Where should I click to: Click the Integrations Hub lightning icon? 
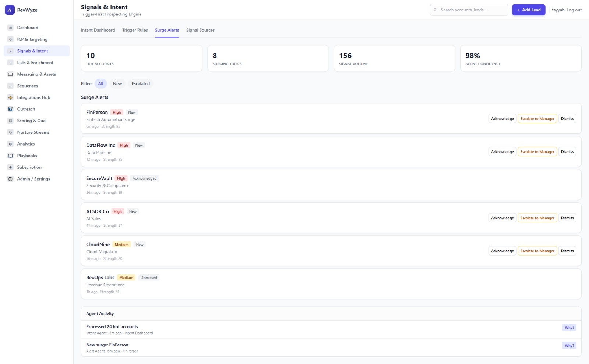pyautogui.click(x=10, y=97)
